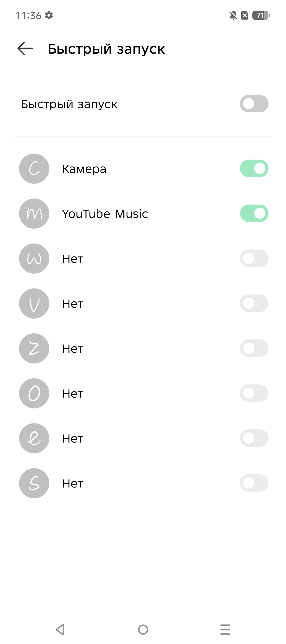Tap the S gesture icon
The width and height of the screenshot is (286, 644).
[34, 483]
